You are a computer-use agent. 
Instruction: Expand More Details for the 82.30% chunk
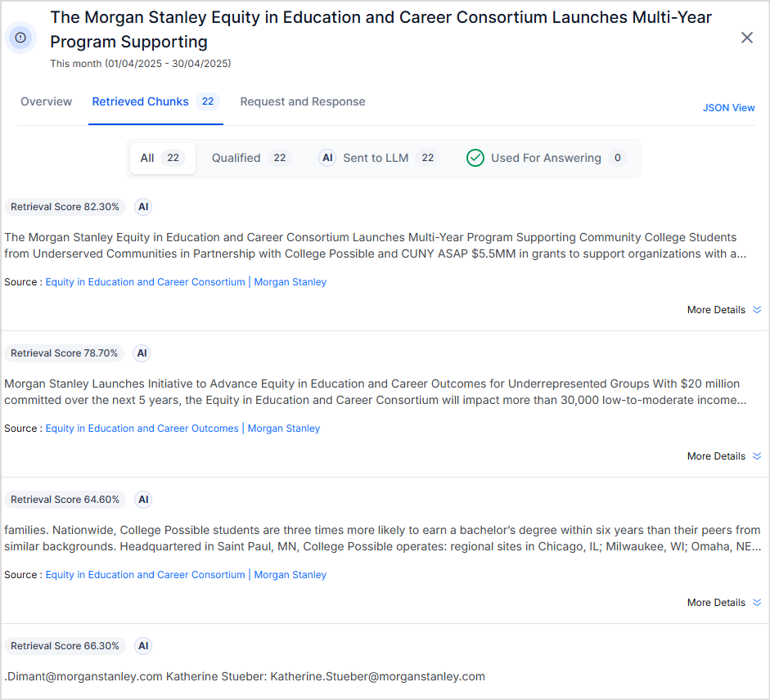click(x=723, y=310)
